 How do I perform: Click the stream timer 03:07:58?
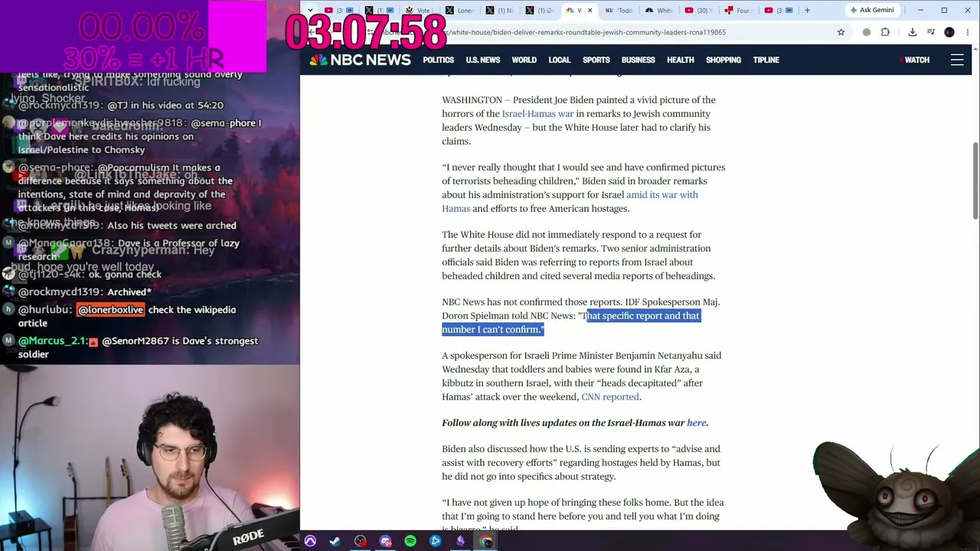click(365, 32)
